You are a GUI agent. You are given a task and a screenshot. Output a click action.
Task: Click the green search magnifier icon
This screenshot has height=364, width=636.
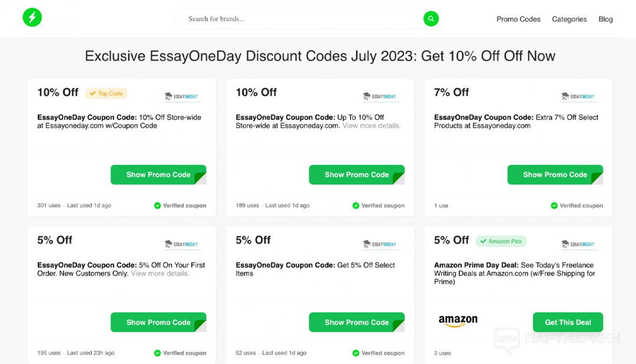(430, 18)
